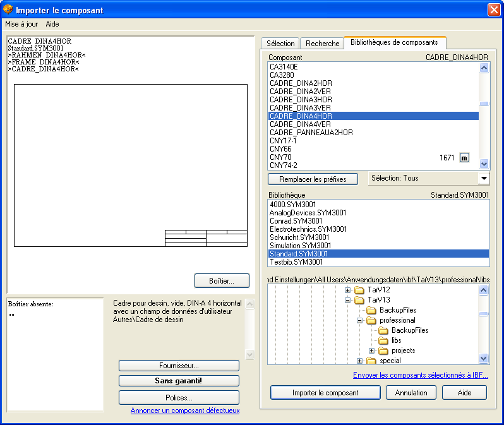Open the Sélection tab

280,44
